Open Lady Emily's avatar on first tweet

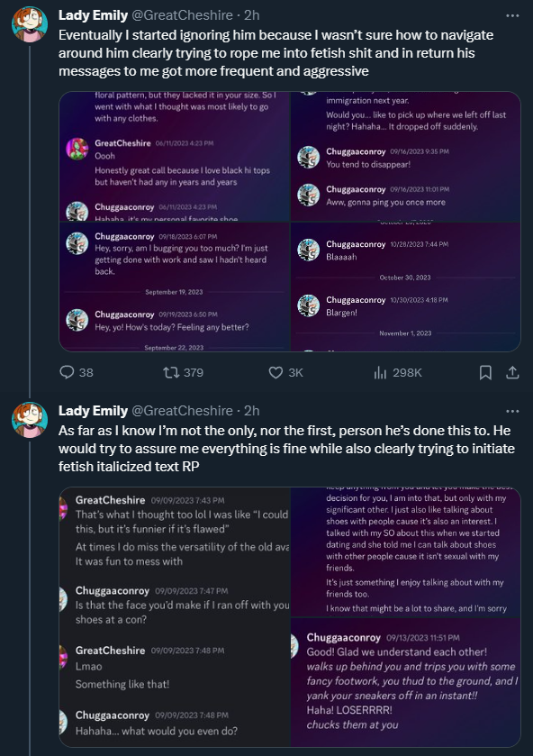pyautogui.click(x=30, y=24)
